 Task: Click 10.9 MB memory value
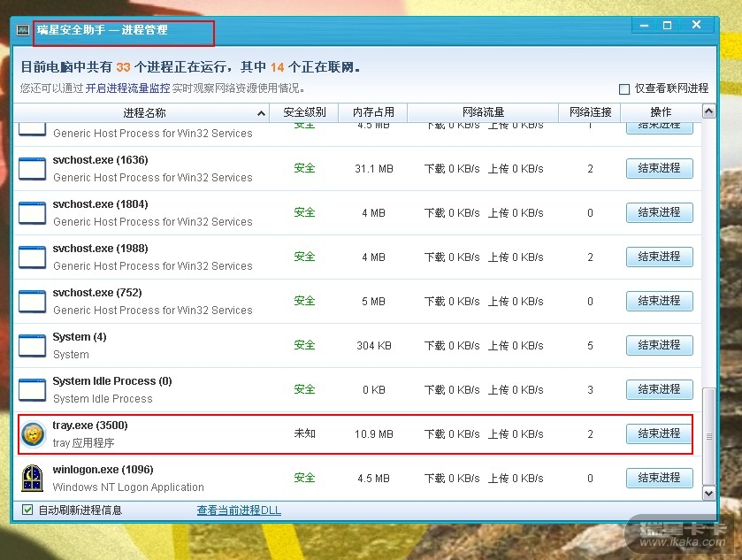[x=374, y=434]
